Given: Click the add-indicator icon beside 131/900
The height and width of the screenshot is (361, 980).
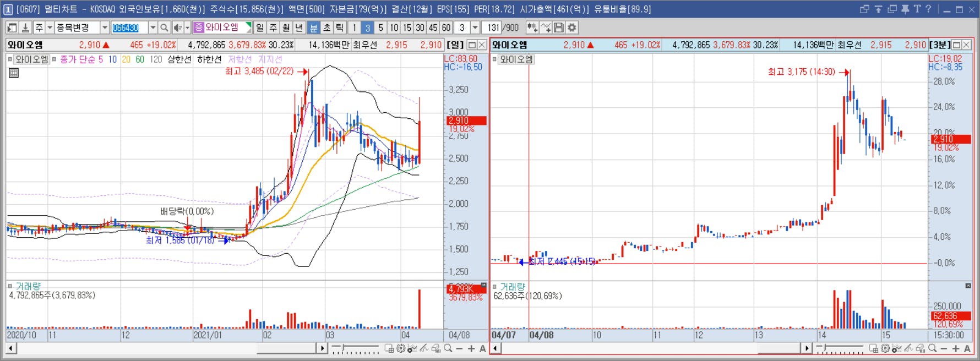Looking at the screenshot, I should point(532,28).
